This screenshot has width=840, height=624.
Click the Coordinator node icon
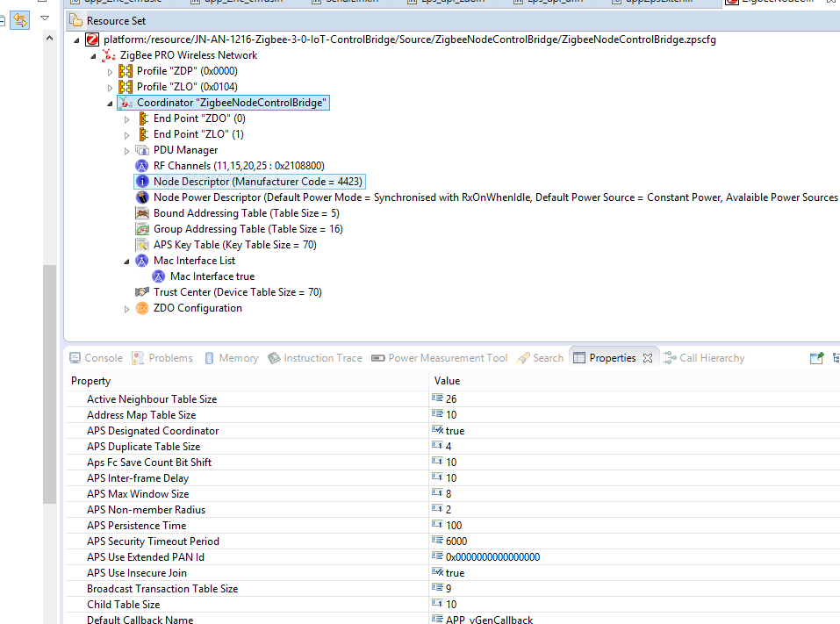[x=126, y=103]
